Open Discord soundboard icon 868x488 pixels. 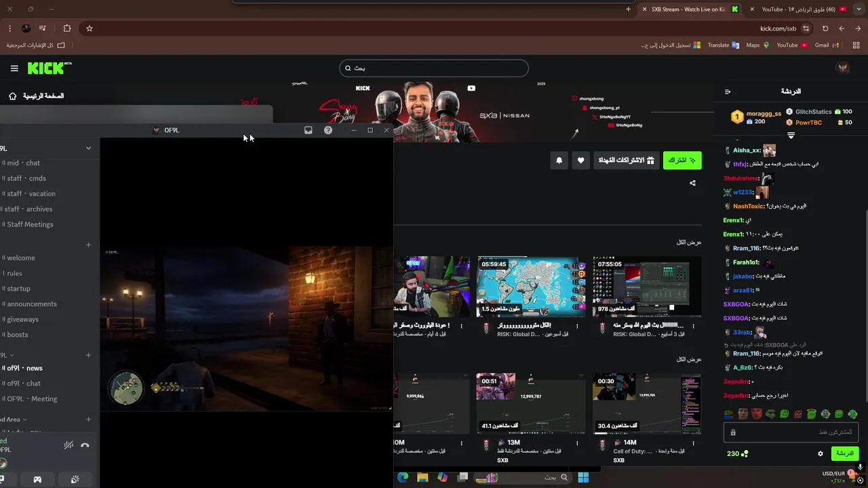coord(75,479)
